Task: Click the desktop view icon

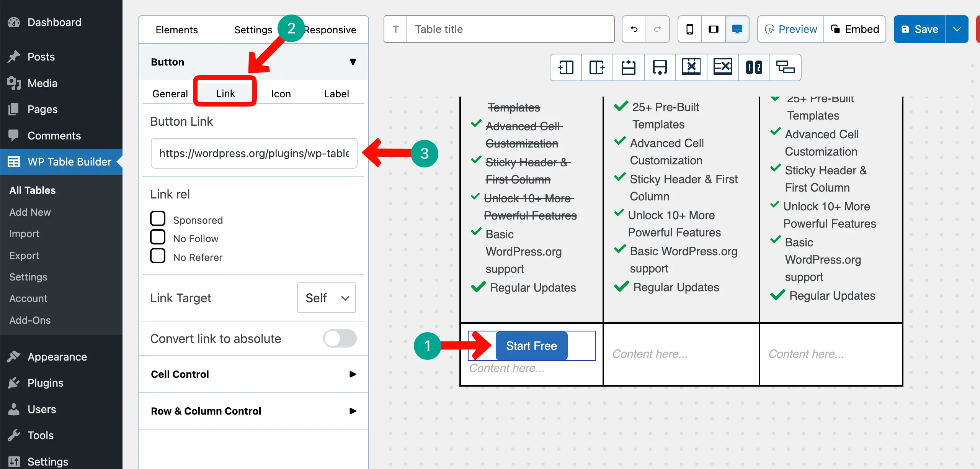Action: (x=737, y=29)
